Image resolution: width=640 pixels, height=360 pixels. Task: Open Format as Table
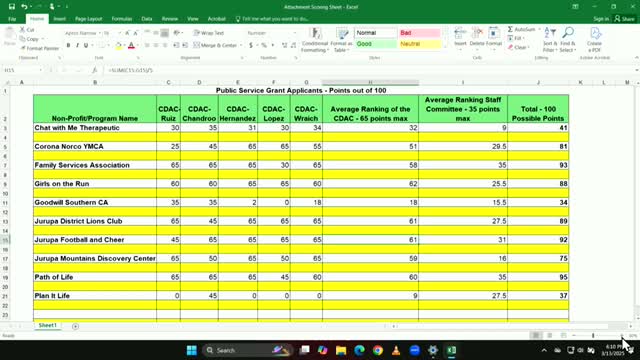[x=341, y=40]
